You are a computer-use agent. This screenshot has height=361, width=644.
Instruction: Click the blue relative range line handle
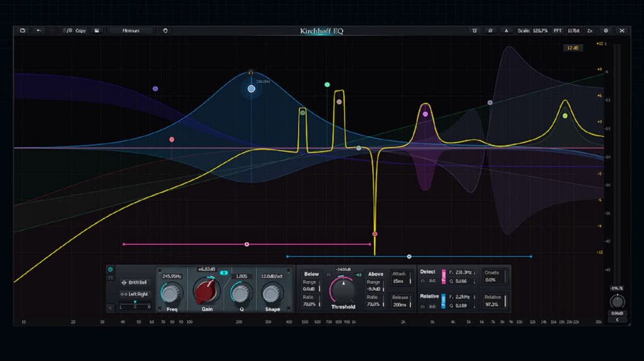click(409, 257)
